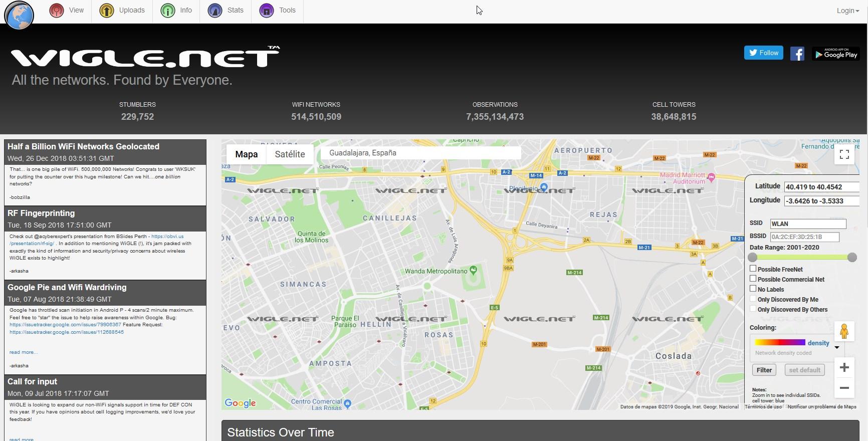Click the Coslada label on the map
Image resolution: width=868 pixels, height=441 pixels.
coord(674,356)
